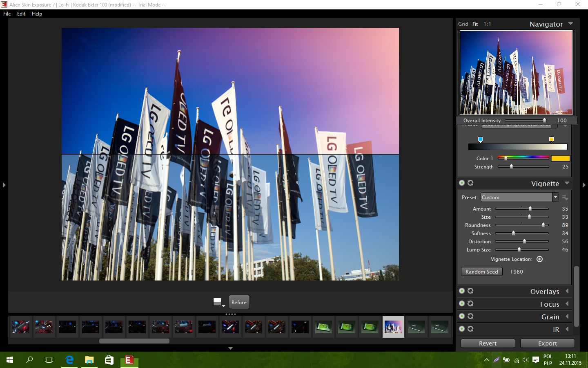Click the Exposure app icon in the taskbar
The height and width of the screenshot is (368, 588).
tap(129, 360)
